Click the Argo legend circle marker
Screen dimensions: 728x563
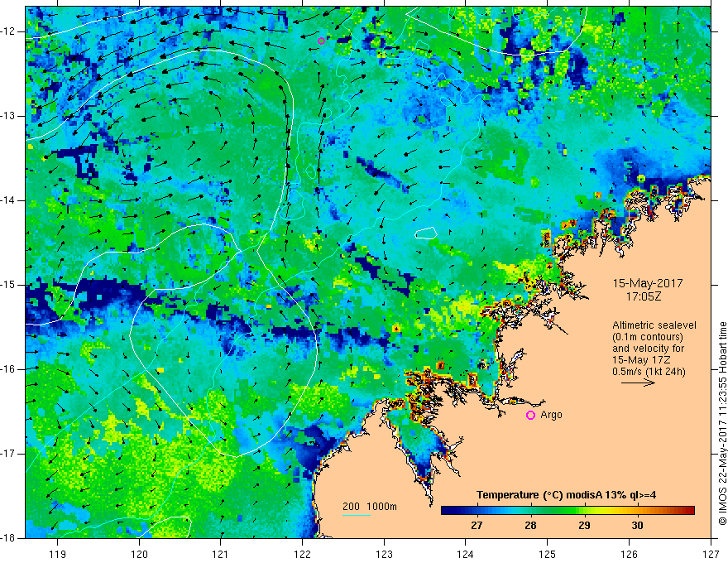530,416
